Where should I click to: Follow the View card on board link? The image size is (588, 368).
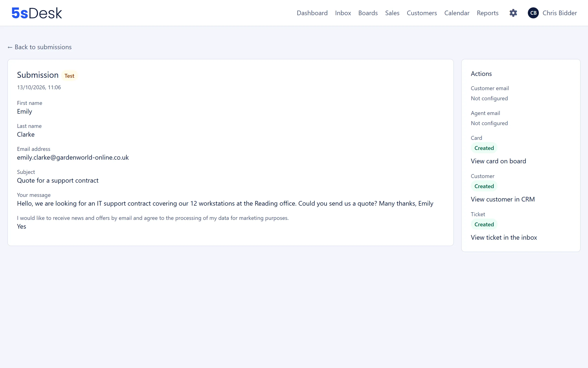(498, 161)
